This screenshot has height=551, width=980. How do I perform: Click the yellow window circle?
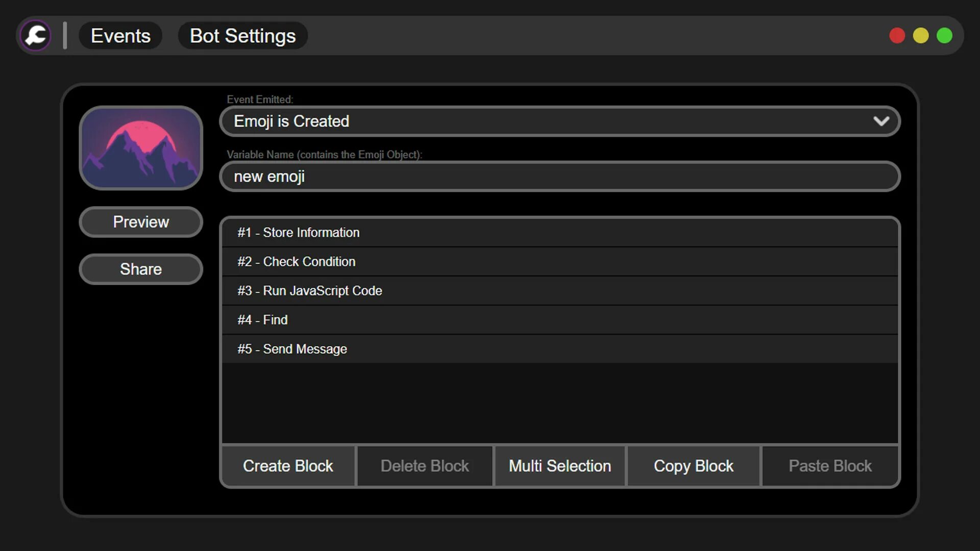pyautogui.click(x=921, y=36)
